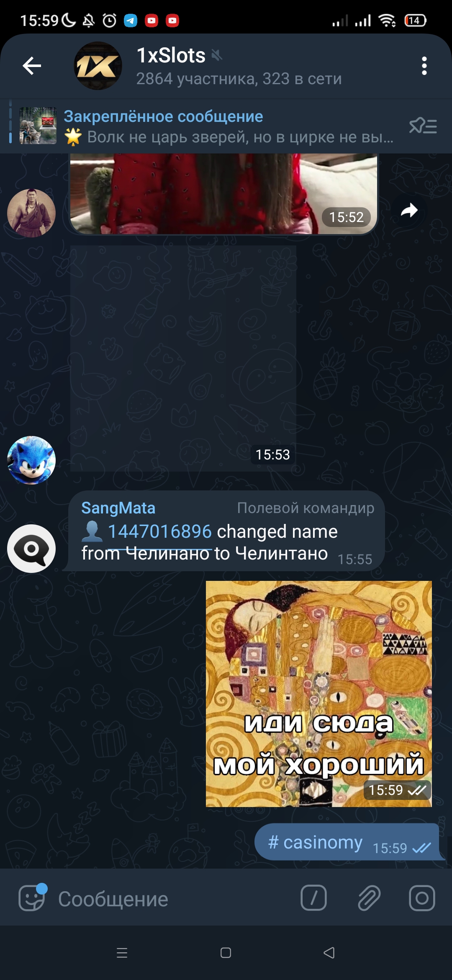Open the bot commands slash button
This screenshot has width=452, height=980.
point(313,897)
